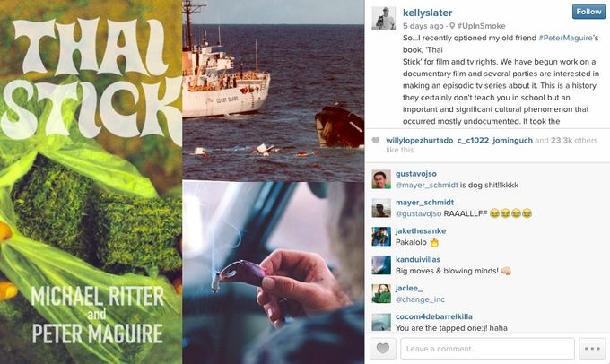
Task: Click the small heart icon beside likes list
Action: pyautogui.click(x=375, y=141)
